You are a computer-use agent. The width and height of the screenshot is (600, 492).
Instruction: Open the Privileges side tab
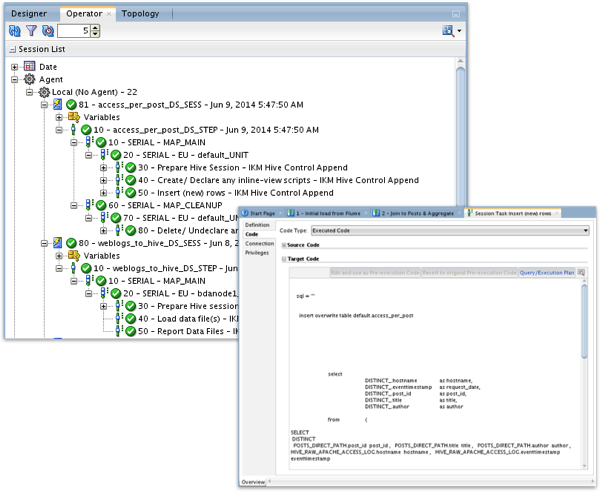pos(257,253)
